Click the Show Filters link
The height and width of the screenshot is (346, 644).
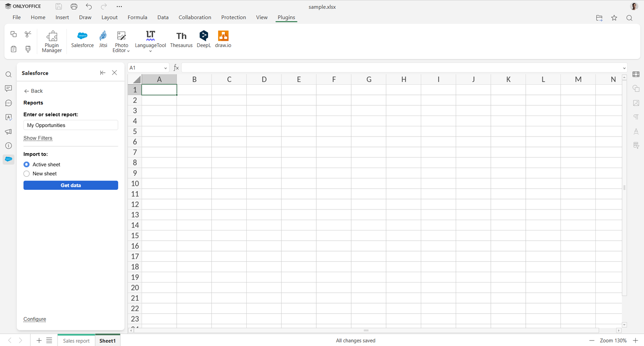pyautogui.click(x=38, y=138)
